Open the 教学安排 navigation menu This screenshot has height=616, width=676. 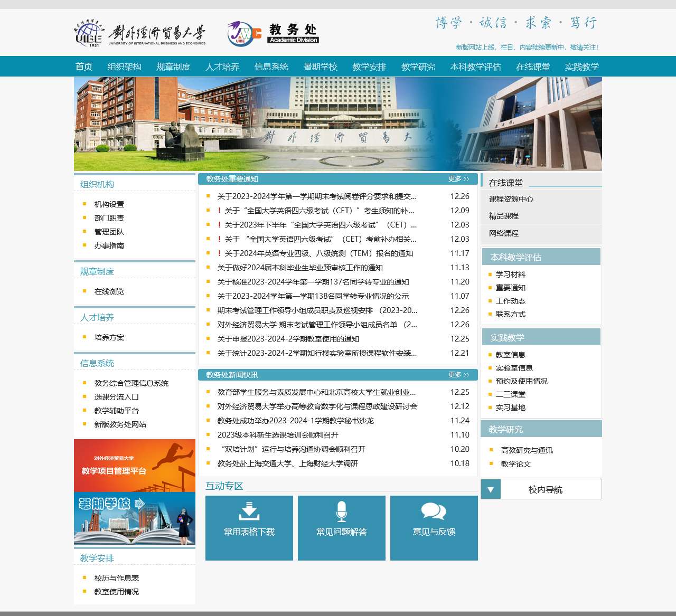click(370, 67)
